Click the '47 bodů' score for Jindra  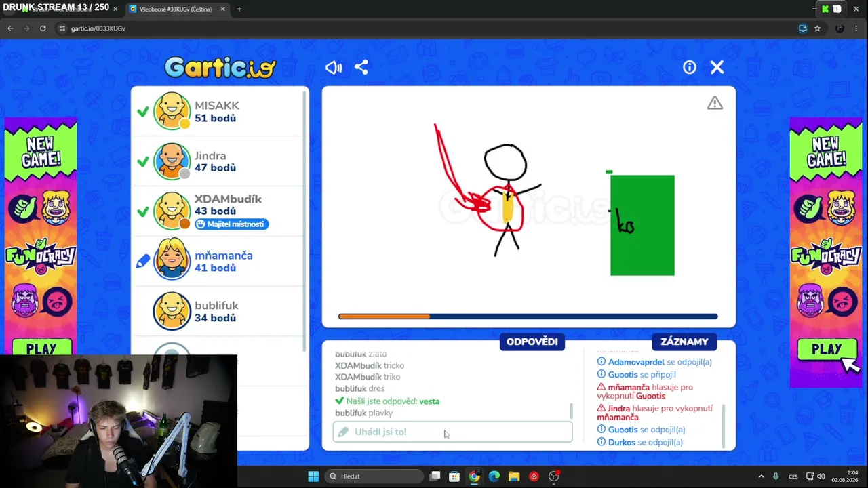click(x=215, y=168)
